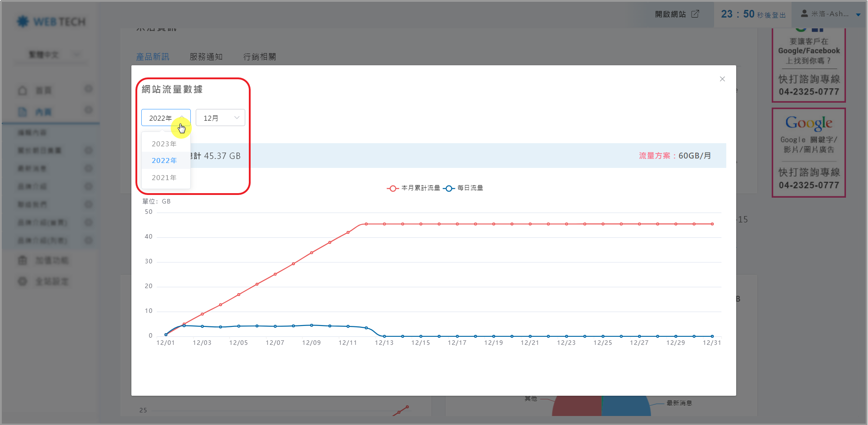Click the user profile icon beside 米洛-Ash
The height and width of the screenshot is (425, 868).
tap(804, 14)
